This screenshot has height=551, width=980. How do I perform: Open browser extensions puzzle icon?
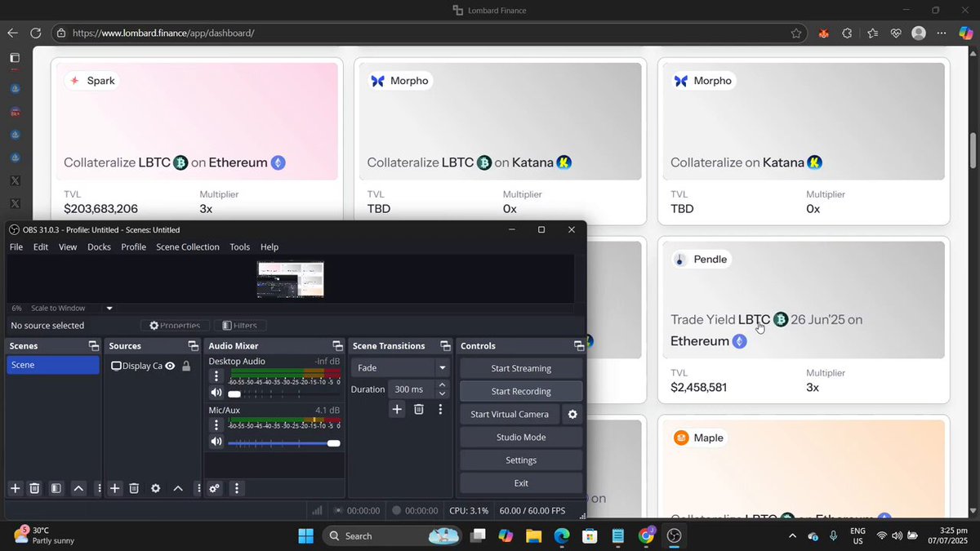(x=847, y=33)
